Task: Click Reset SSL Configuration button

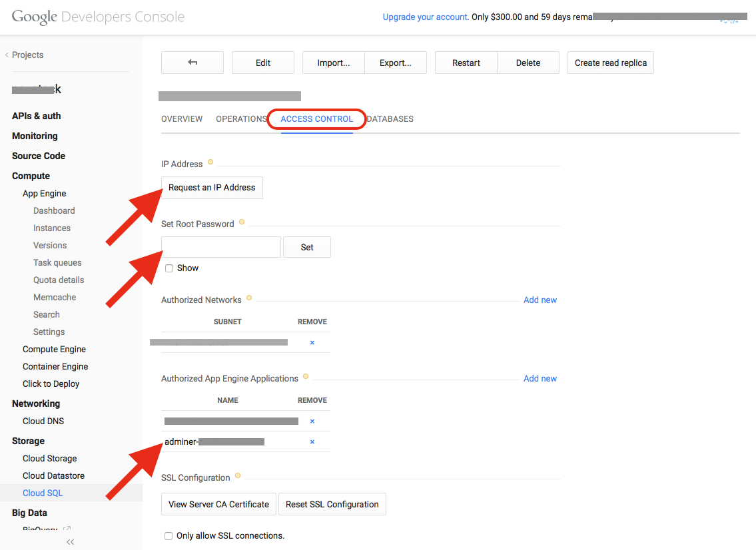Action: coord(332,504)
